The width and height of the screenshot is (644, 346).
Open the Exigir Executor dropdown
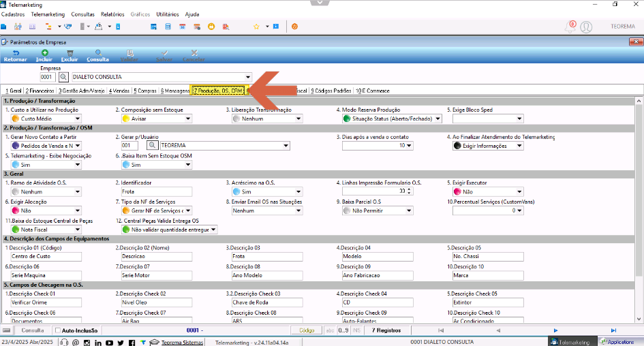[519, 191]
